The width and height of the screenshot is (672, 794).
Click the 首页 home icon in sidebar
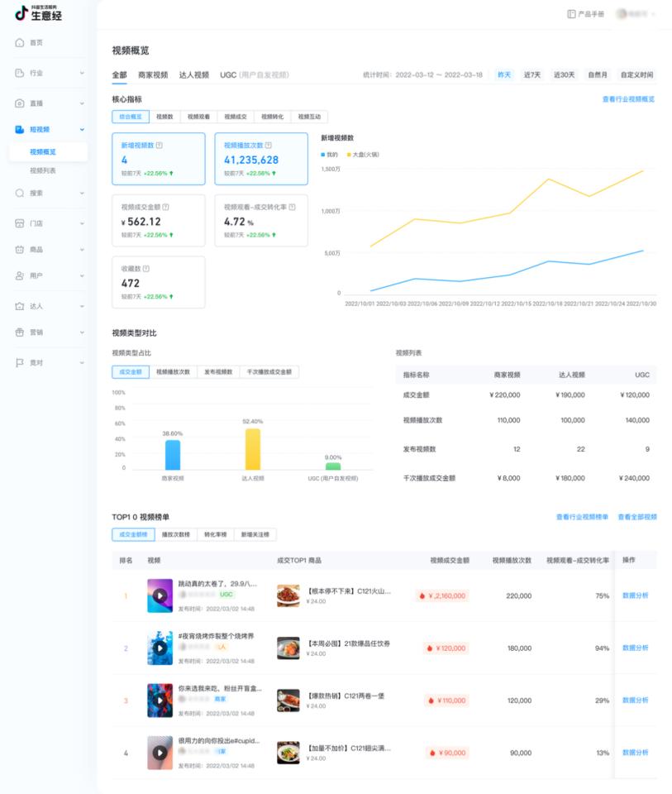click(x=20, y=42)
